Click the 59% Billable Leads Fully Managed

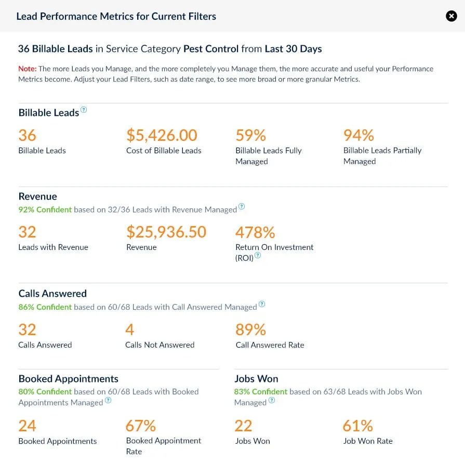251,136
